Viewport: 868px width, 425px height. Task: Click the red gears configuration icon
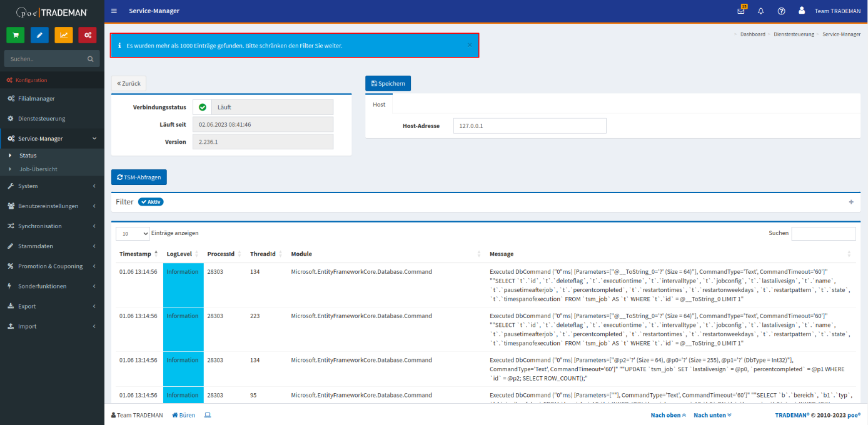pos(88,35)
